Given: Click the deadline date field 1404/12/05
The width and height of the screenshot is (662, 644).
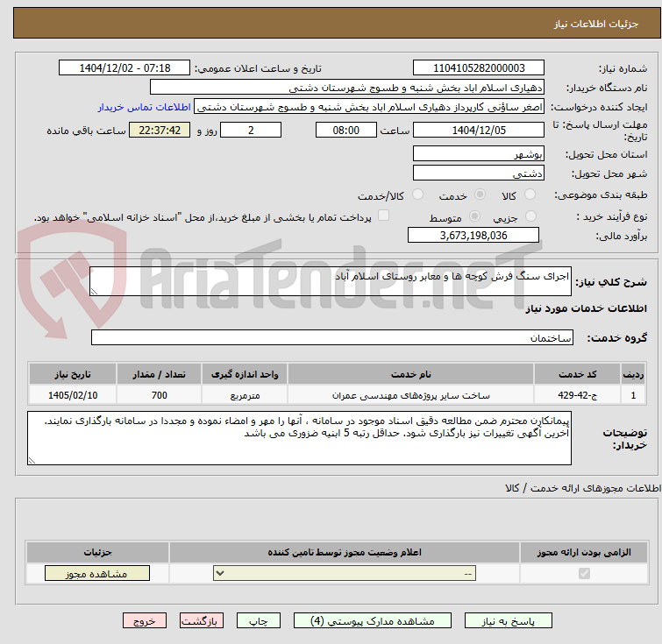Looking at the screenshot, I should click(x=479, y=130).
